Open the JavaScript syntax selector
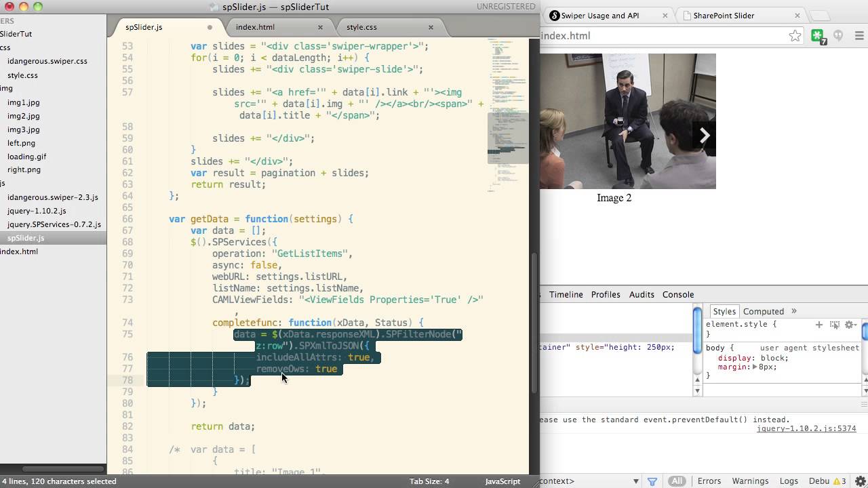868x488 pixels. coord(502,481)
